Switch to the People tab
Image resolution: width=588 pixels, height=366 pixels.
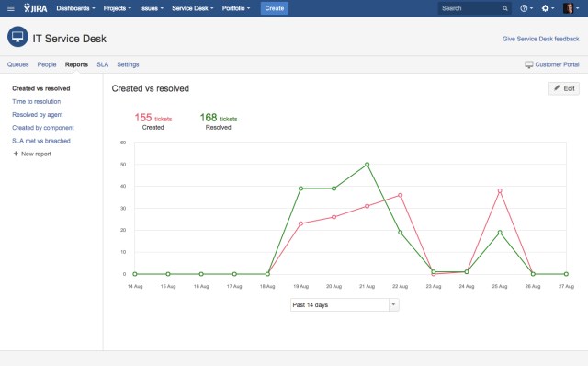(x=47, y=64)
